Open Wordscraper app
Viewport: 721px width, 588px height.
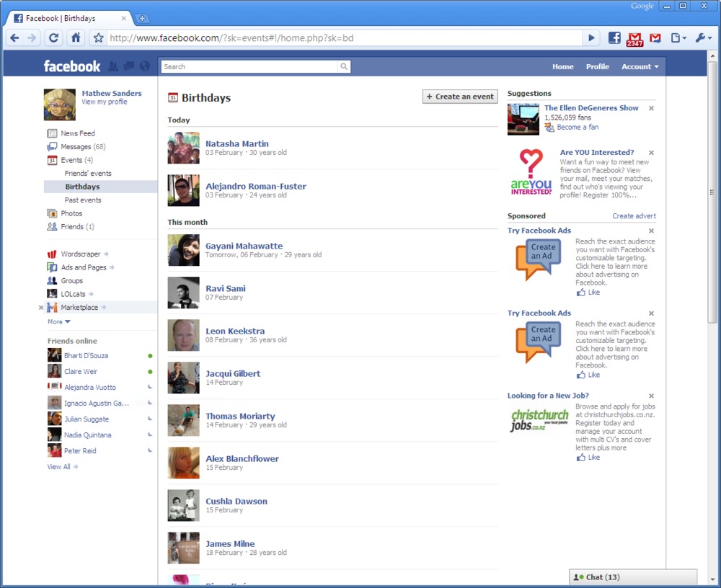point(80,254)
